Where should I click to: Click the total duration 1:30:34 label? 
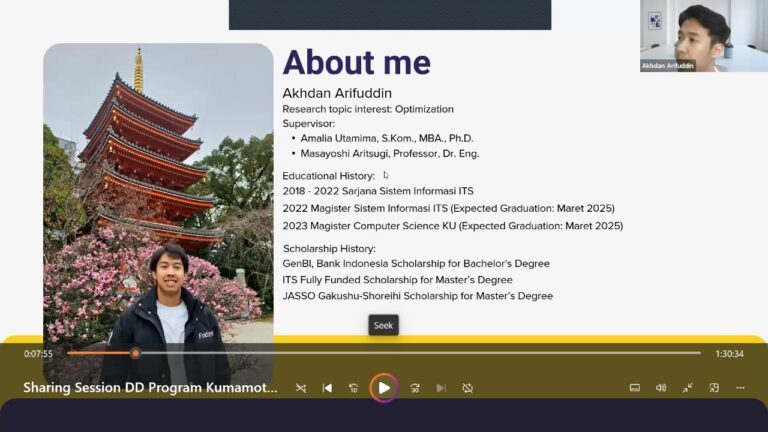729,354
